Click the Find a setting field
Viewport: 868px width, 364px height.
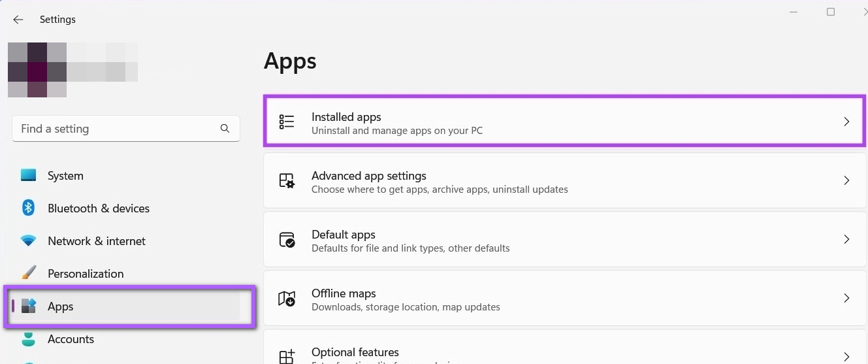125,129
